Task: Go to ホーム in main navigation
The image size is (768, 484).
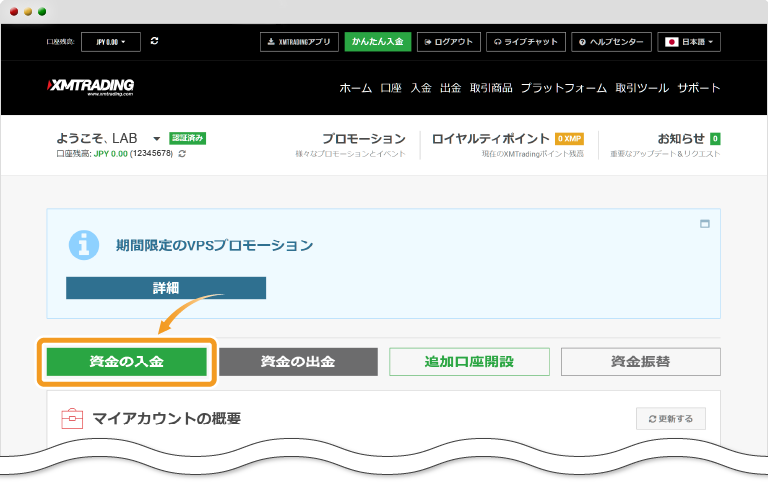Action: pyautogui.click(x=356, y=88)
